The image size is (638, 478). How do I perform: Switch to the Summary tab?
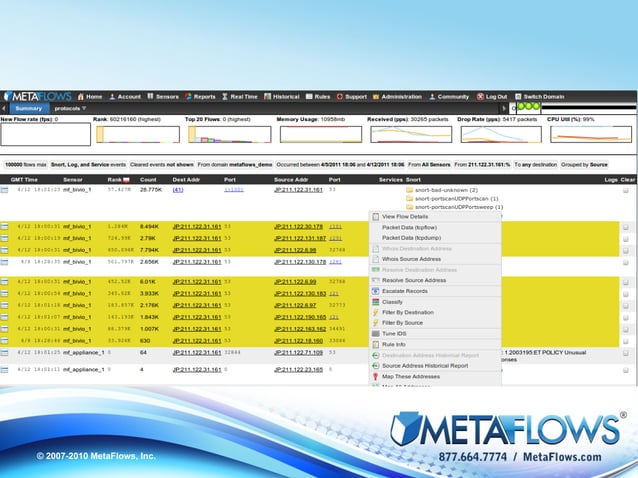click(28, 109)
